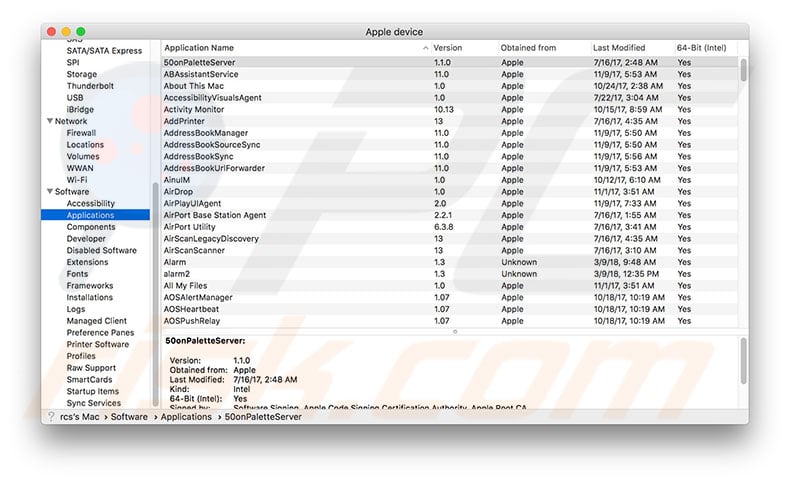Open Preference Panes in sidebar
The image size is (790, 483).
click(100, 332)
